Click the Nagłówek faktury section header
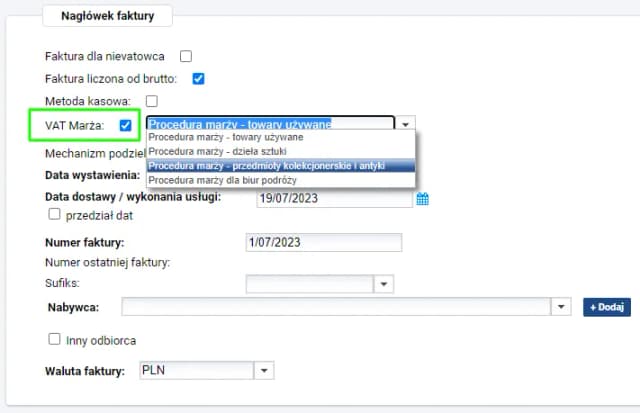The width and height of the screenshot is (640, 413). pos(107,16)
